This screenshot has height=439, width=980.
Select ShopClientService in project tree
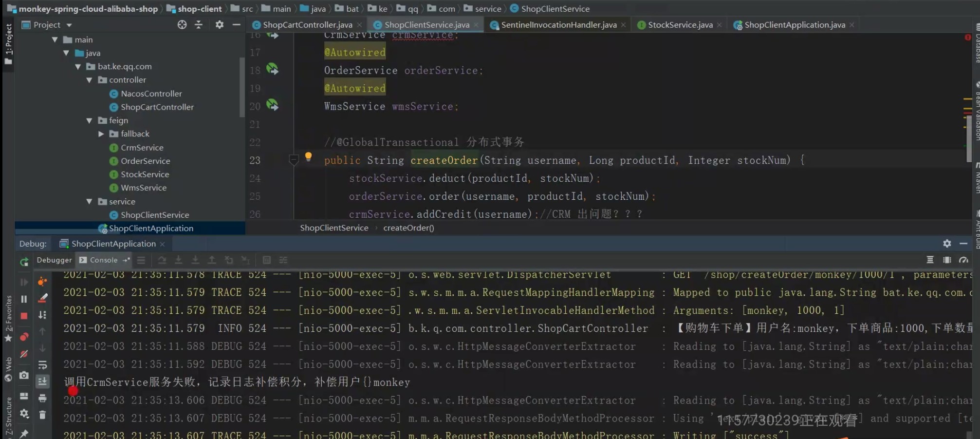click(154, 215)
